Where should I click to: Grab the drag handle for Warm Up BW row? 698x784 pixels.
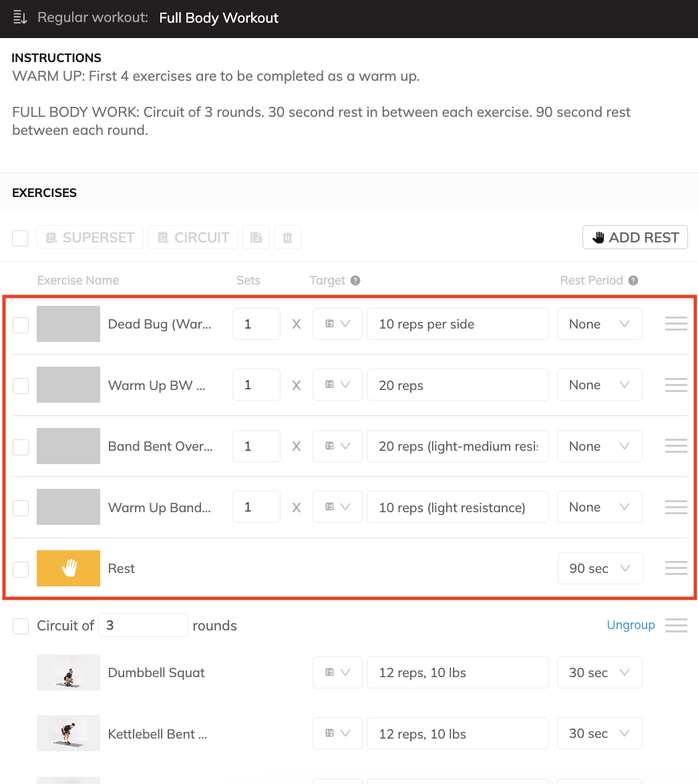click(x=676, y=385)
